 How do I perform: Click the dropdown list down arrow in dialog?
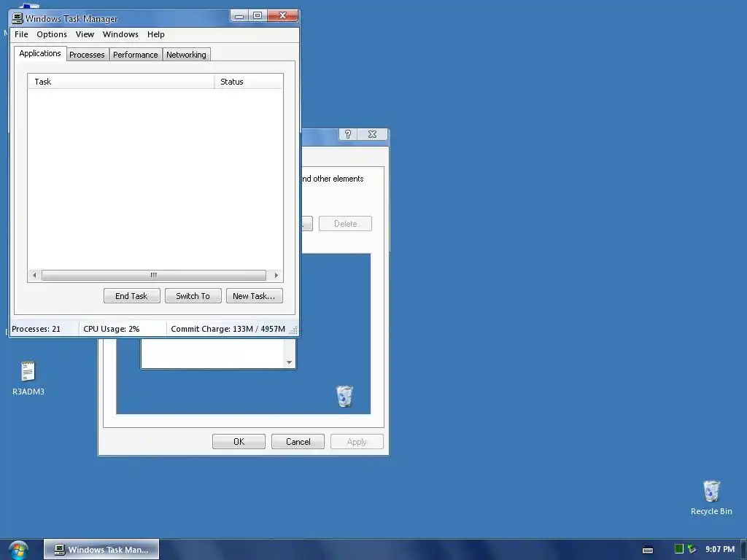pyautogui.click(x=289, y=362)
